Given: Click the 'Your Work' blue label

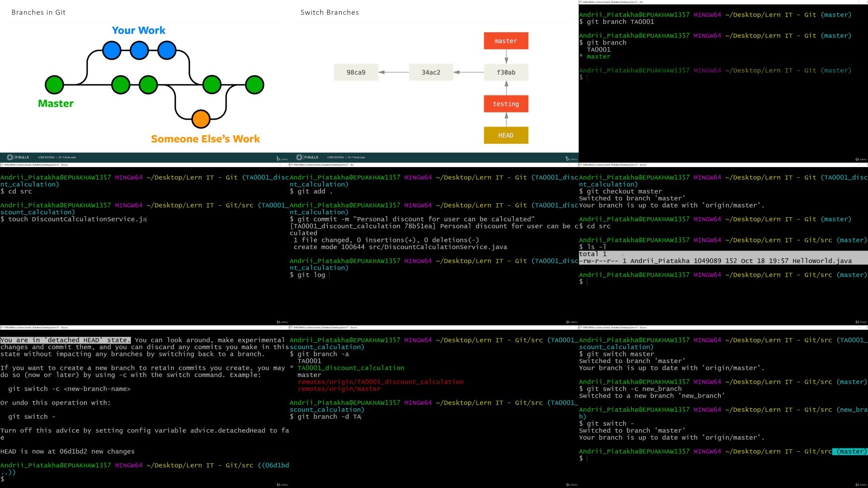Looking at the screenshot, I should click(x=138, y=30).
